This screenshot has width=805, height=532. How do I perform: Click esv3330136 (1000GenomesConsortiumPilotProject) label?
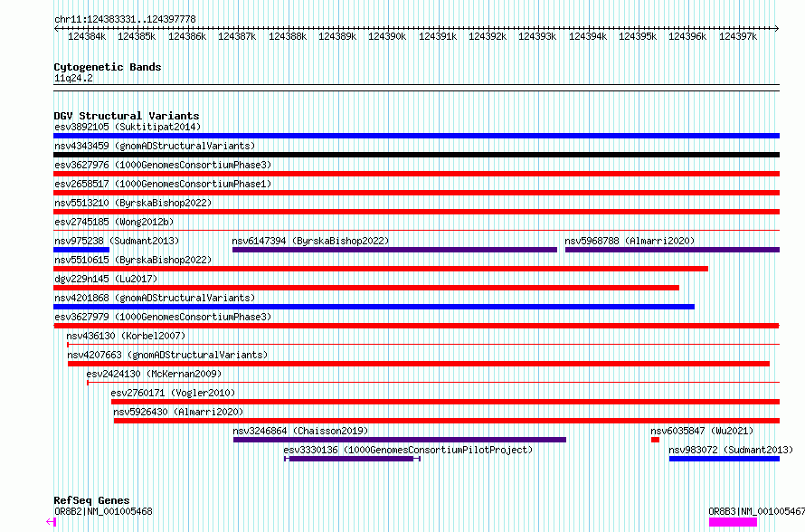[408, 450]
